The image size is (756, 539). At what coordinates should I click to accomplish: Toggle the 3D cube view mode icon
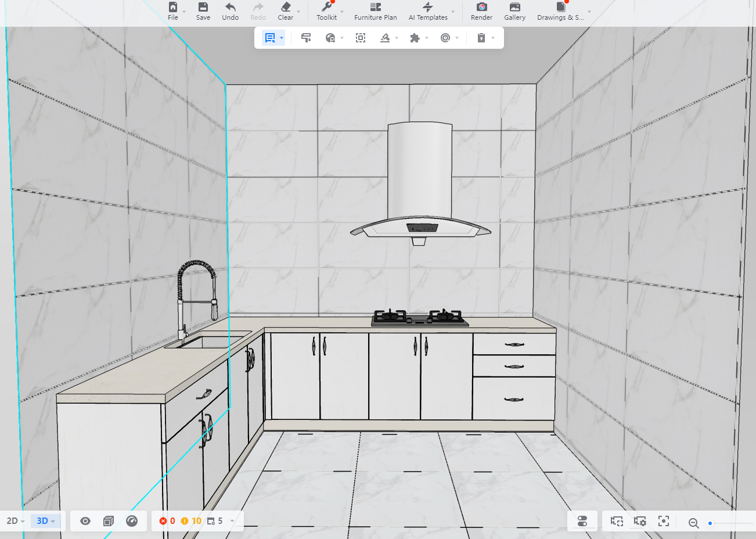click(109, 521)
